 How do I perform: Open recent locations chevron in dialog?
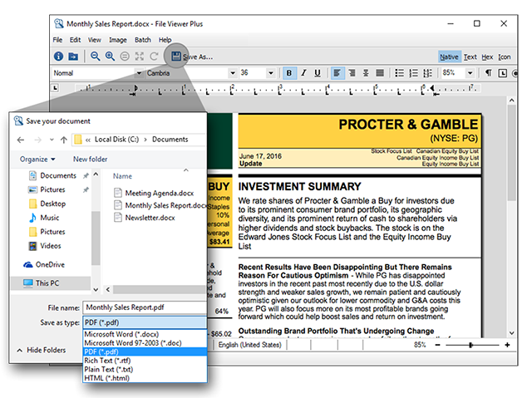(52, 140)
